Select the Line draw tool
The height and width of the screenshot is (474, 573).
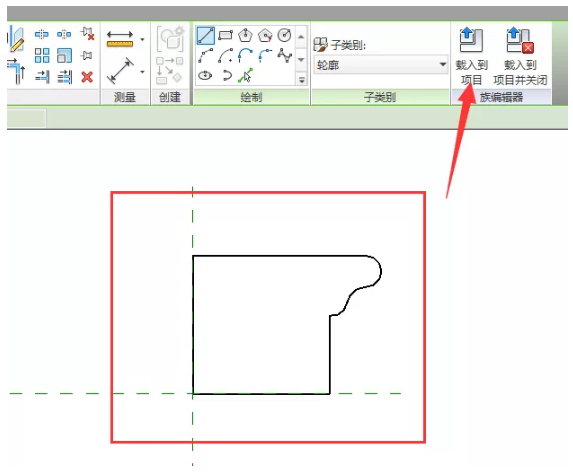click(x=205, y=35)
